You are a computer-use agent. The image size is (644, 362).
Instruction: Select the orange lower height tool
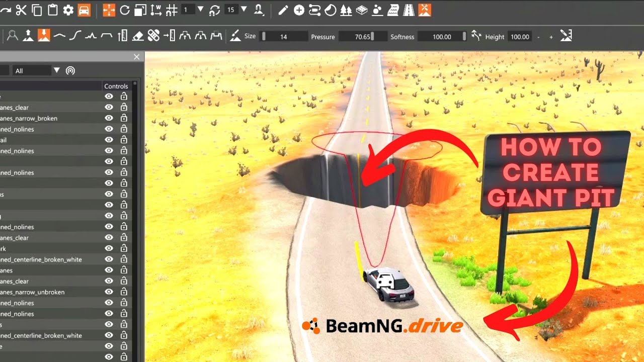(44, 36)
